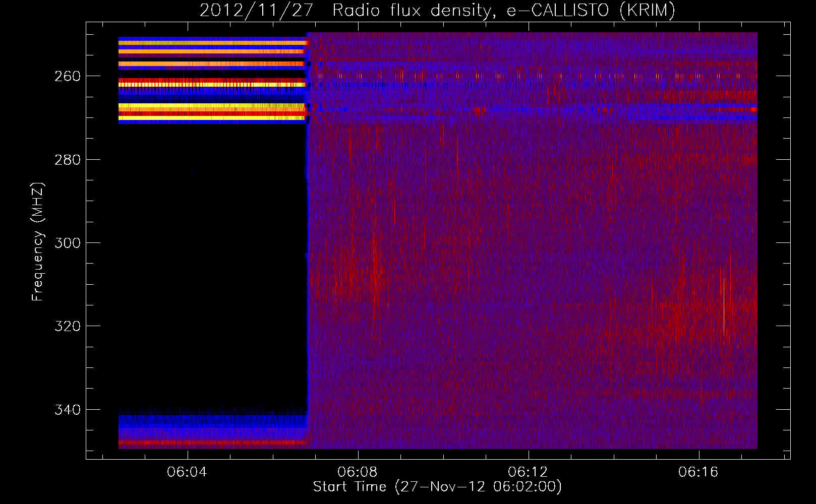Click the 06:08 time tick label
This screenshot has width=816, height=504.
[x=358, y=472]
